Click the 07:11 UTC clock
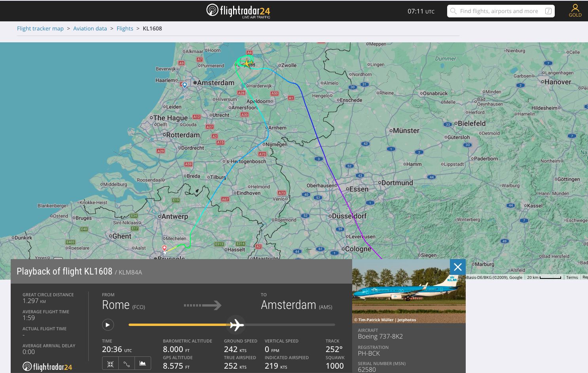This screenshot has width=588, height=373. tap(421, 11)
